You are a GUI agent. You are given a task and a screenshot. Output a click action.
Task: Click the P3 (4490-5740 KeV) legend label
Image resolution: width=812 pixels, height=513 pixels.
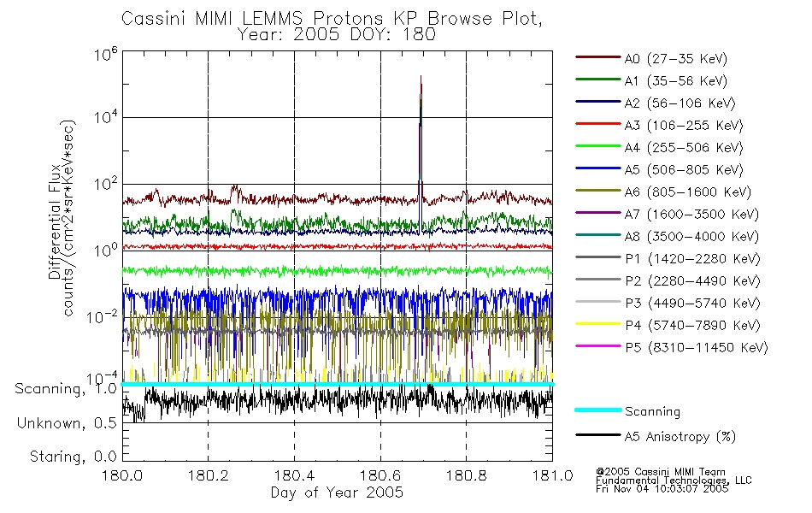pos(692,304)
